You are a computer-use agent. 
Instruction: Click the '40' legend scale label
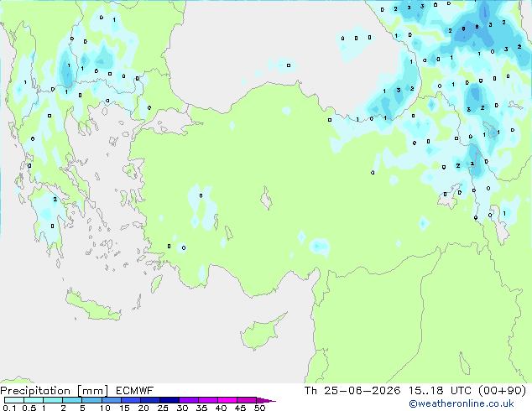point(221,408)
